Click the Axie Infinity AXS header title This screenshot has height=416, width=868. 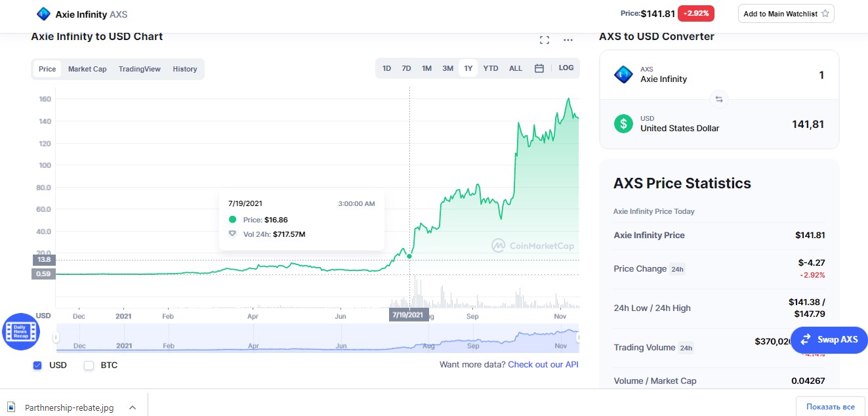91,14
